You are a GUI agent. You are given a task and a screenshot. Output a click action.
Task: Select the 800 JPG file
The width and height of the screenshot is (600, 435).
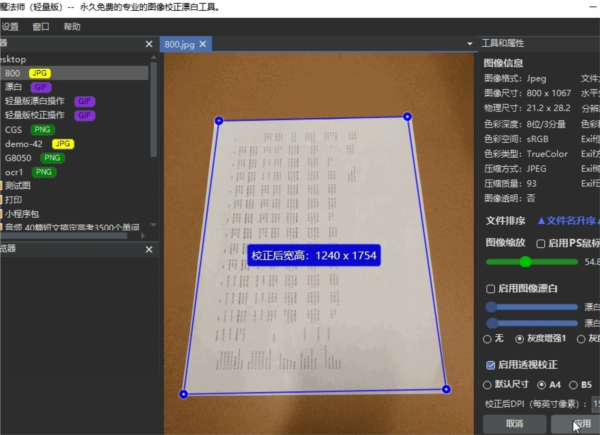pos(74,73)
